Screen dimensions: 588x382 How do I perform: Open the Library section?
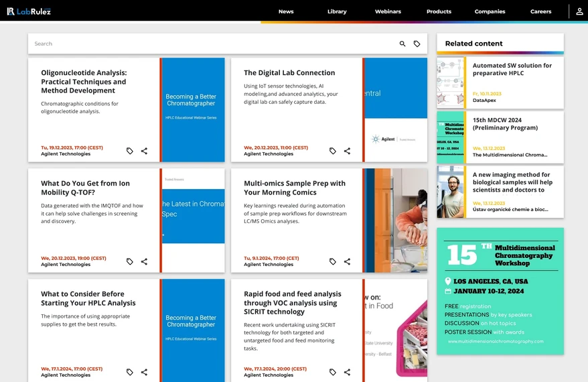point(337,11)
